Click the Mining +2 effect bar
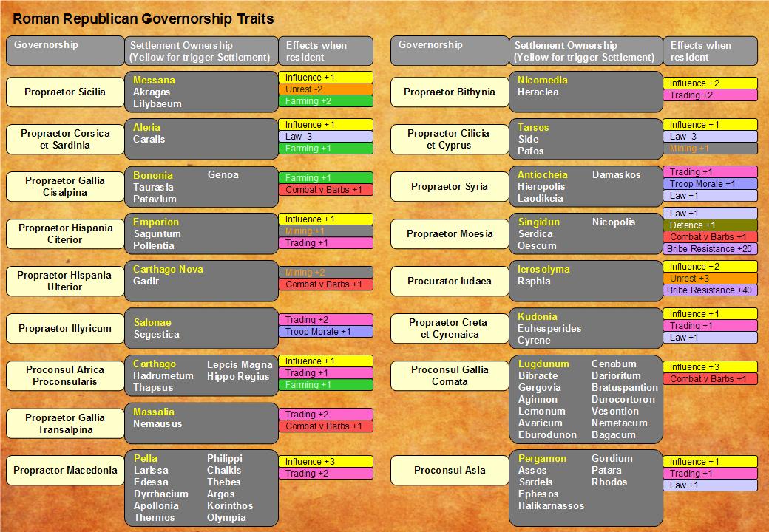The image size is (769, 532). pyautogui.click(x=325, y=273)
